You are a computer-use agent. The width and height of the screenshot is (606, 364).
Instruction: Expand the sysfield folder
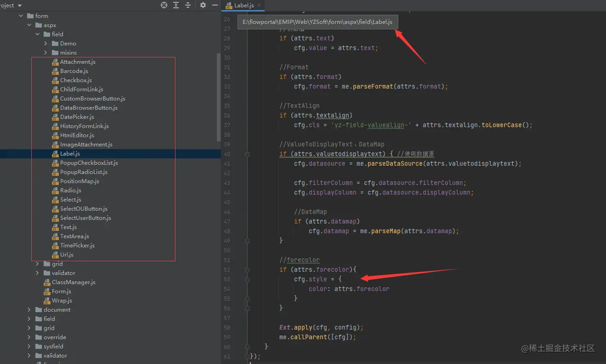coord(29,347)
